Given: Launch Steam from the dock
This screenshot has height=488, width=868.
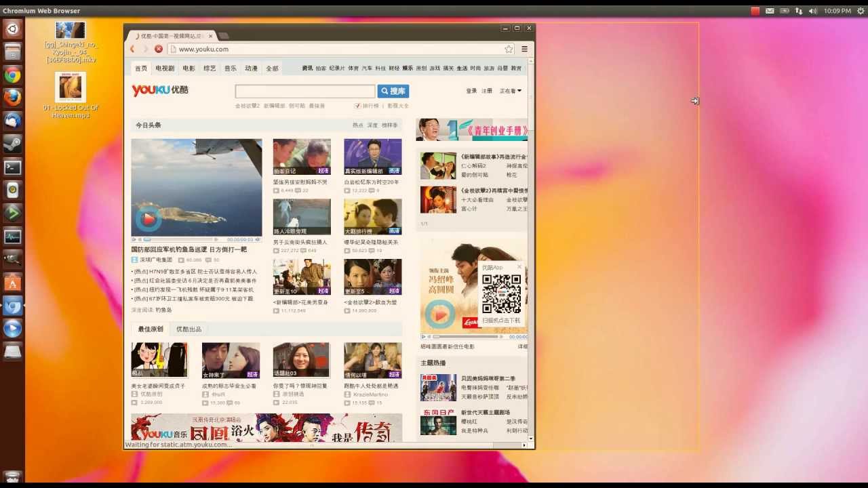Looking at the screenshot, I should click(12, 144).
